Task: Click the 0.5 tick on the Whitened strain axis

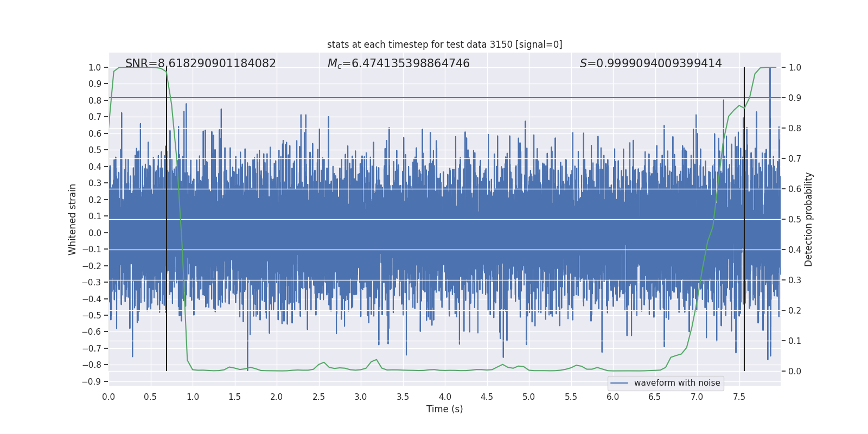Action: (x=95, y=150)
